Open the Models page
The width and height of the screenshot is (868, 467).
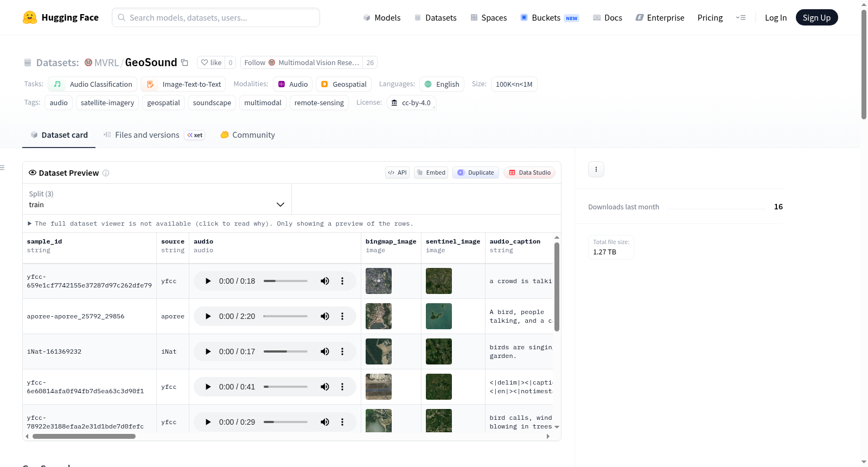click(382, 17)
